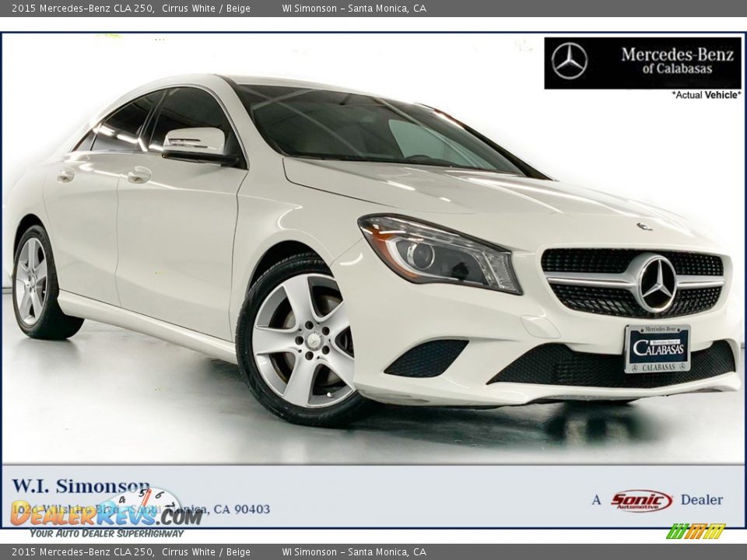Screen dimensions: 747x560
Task: Click the Mercedes star emblem on the grille
Action: pyautogui.click(x=656, y=284)
